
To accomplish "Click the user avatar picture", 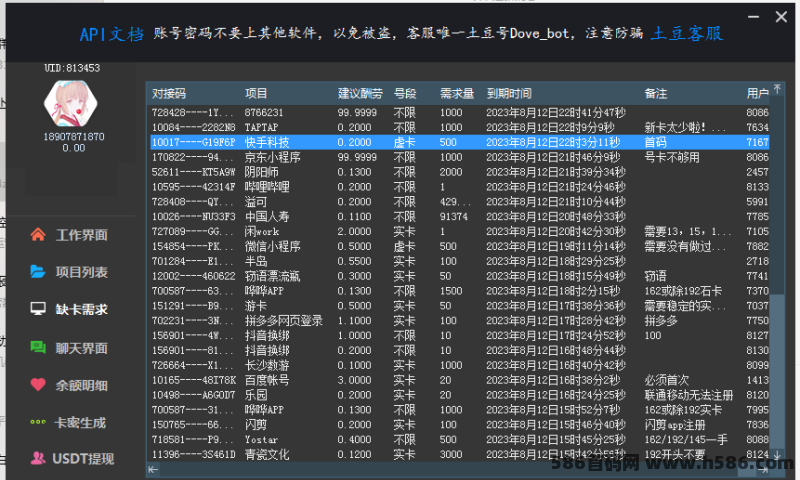I will click(x=70, y=104).
